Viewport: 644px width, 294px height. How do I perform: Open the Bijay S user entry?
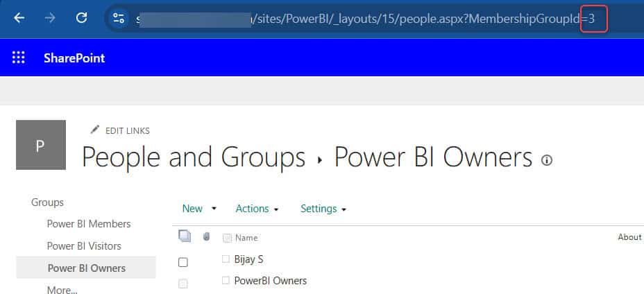coord(248,259)
